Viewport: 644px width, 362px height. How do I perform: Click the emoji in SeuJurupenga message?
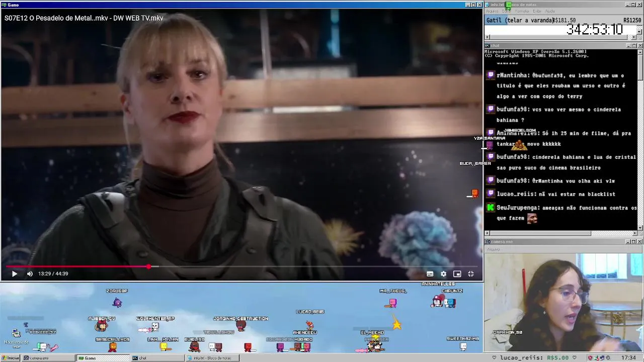532,218
